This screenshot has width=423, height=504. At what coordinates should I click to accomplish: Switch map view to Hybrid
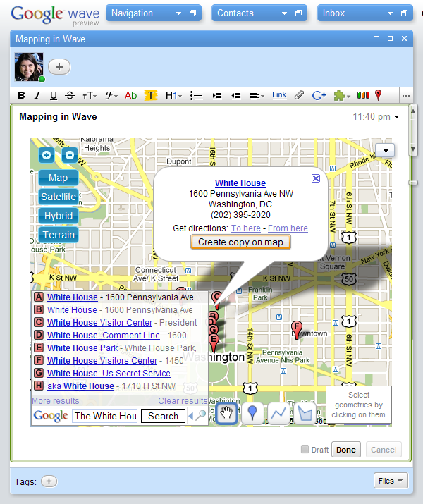click(x=59, y=216)
